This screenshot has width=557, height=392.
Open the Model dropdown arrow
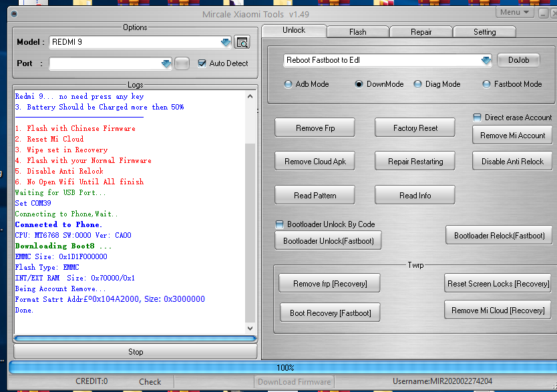click(x=226, y=43)
